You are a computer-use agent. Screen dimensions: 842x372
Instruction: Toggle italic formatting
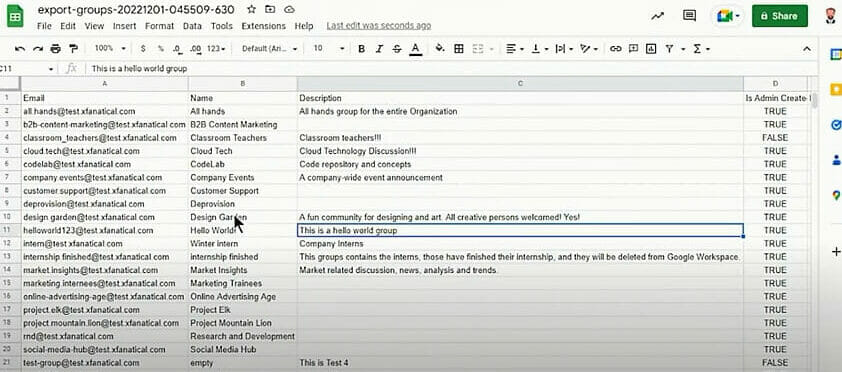379,49
